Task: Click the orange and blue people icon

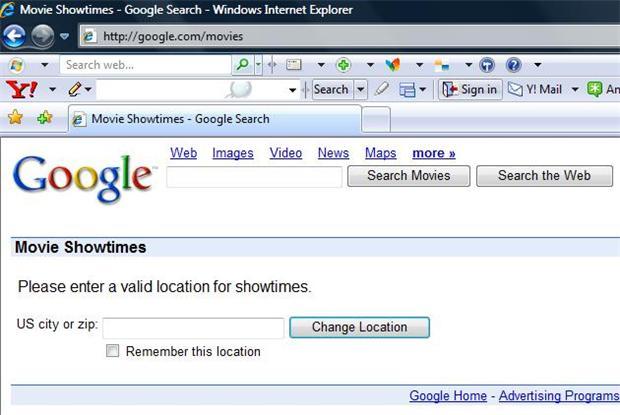Action: pyautogui.click(x=441, y=65)
